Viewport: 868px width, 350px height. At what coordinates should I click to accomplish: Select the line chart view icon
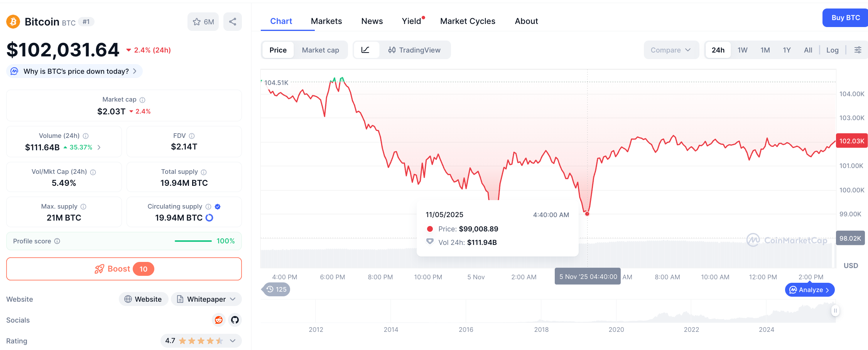(x=366, y=50)
